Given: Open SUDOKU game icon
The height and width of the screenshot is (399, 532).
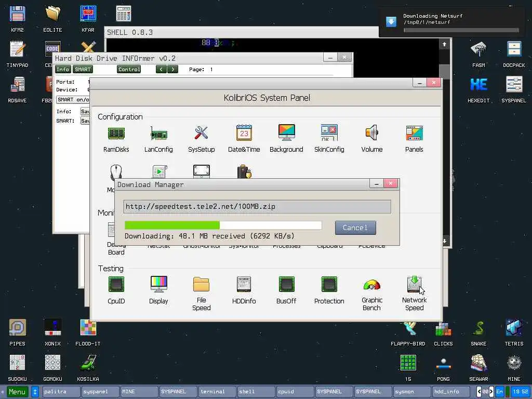Looking at the screenshot, I should [x=17, y=363].
